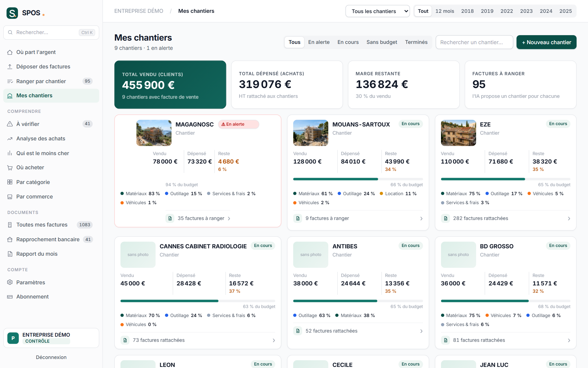Select the 2023 year filter
This screenshot has height=368, width=588.
click(526, 11)
